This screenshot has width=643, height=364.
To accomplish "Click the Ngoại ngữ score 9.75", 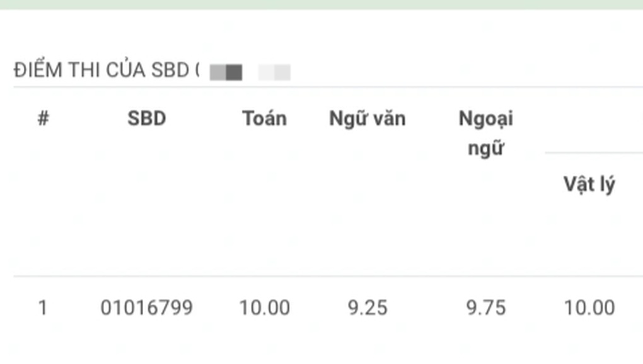I will coord(486,307).
